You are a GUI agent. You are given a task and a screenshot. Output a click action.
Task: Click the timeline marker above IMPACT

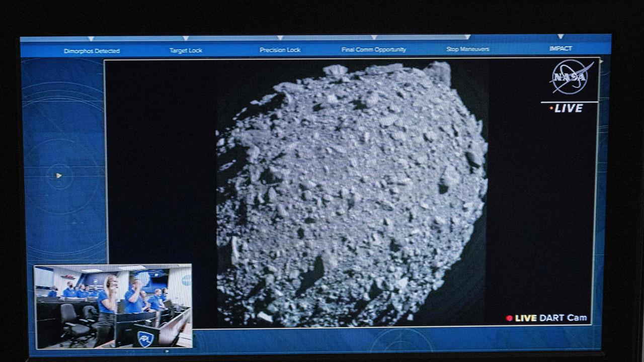pyautogui.click(x=560, y=36)
